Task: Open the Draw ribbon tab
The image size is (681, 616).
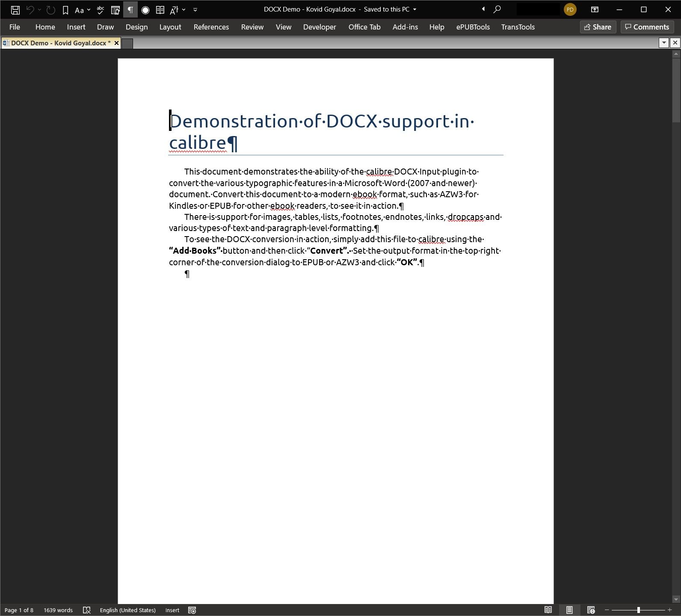Action: coord(105,27)
